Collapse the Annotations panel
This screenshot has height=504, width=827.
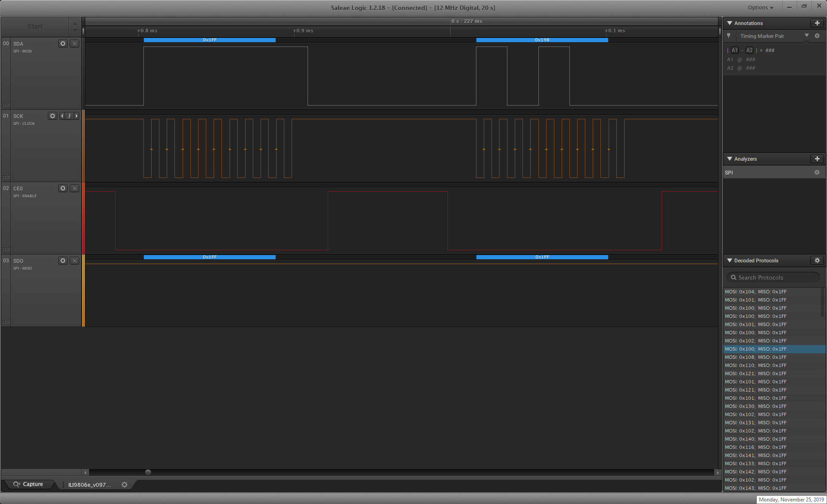coord(729,23)
